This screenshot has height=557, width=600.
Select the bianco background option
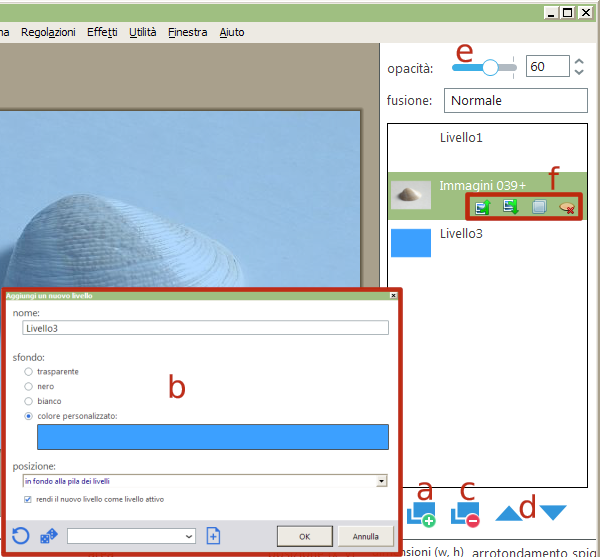[29, 401]
